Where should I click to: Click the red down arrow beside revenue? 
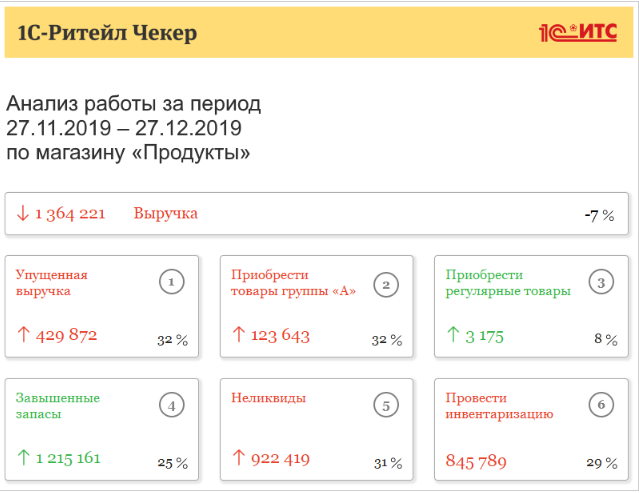[x=22, y=213]
